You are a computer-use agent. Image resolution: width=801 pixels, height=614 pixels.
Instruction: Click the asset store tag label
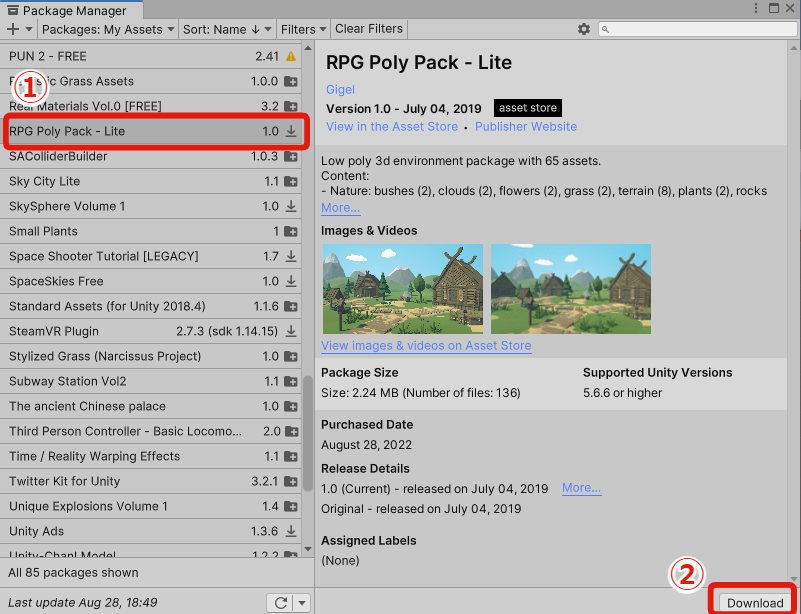click(x=528, y=108)
